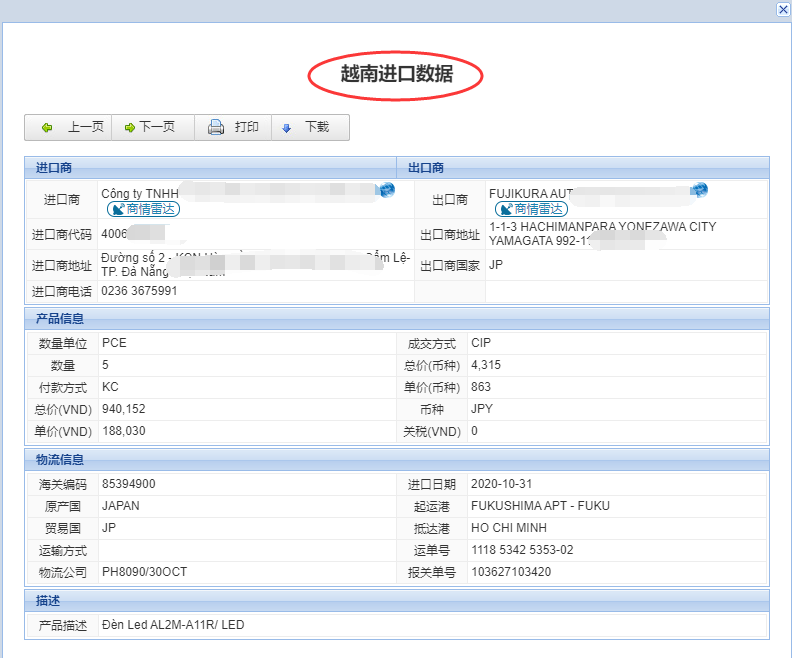This screenshot has height=658, width=792.
Task: Click the green left arrow icon
Action: [x=47, y=128]
